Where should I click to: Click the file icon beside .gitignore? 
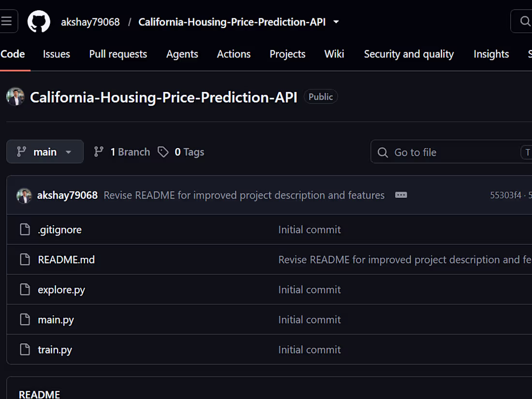click(x=25, y=229)
